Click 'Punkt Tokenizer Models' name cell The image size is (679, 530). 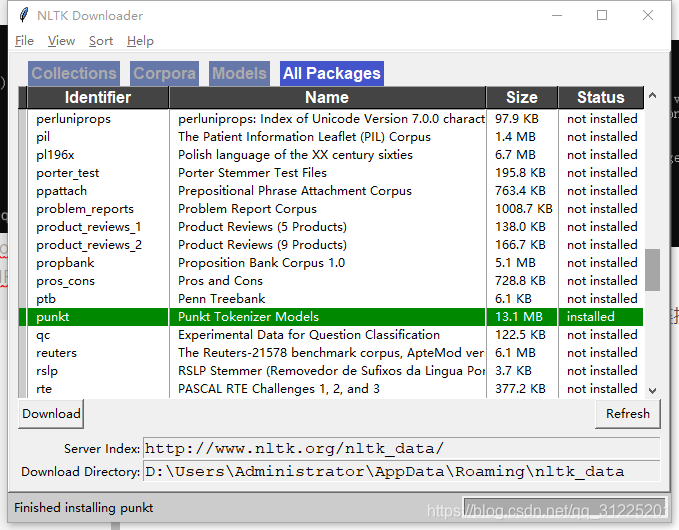248,317
